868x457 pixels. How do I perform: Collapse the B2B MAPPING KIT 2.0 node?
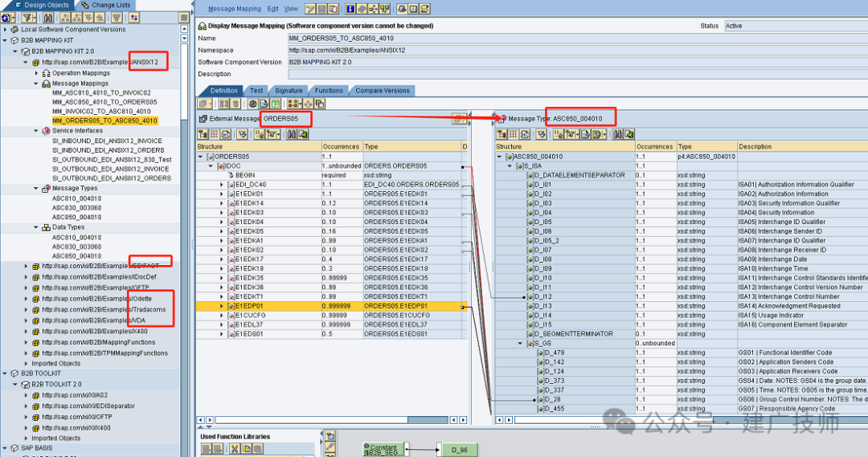15,51
